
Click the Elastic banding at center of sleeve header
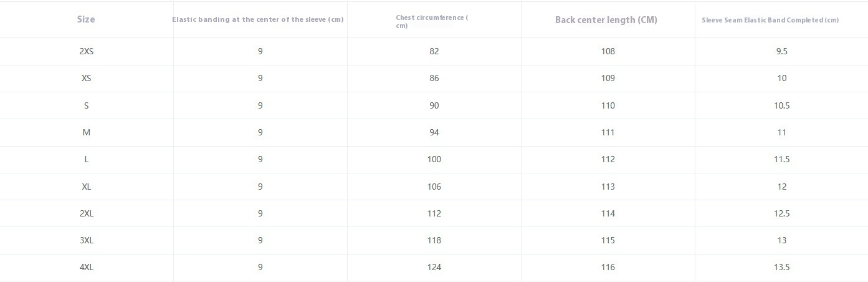coord(258,19)
